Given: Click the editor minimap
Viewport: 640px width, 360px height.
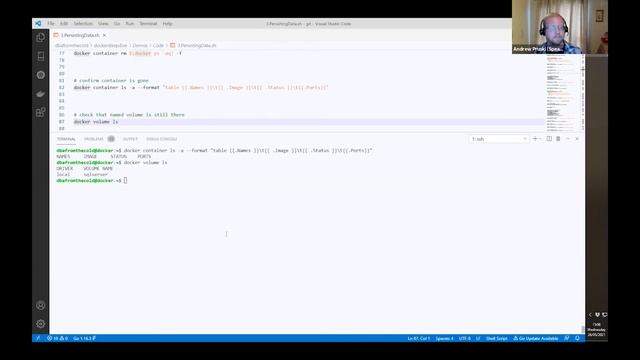Looking at the screenshot, I should click(561, 93).
